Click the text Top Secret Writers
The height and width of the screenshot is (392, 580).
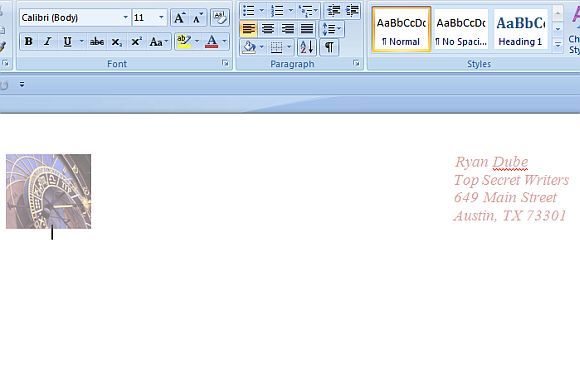point(511,180)
